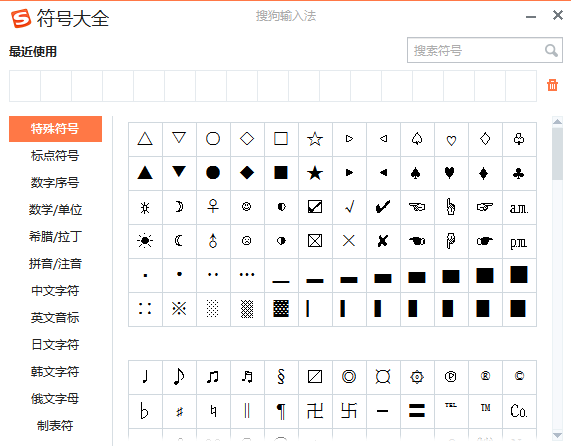Select the 日文字符 category
Viewport: 571px width, 446px height.
tap(55, 344)
